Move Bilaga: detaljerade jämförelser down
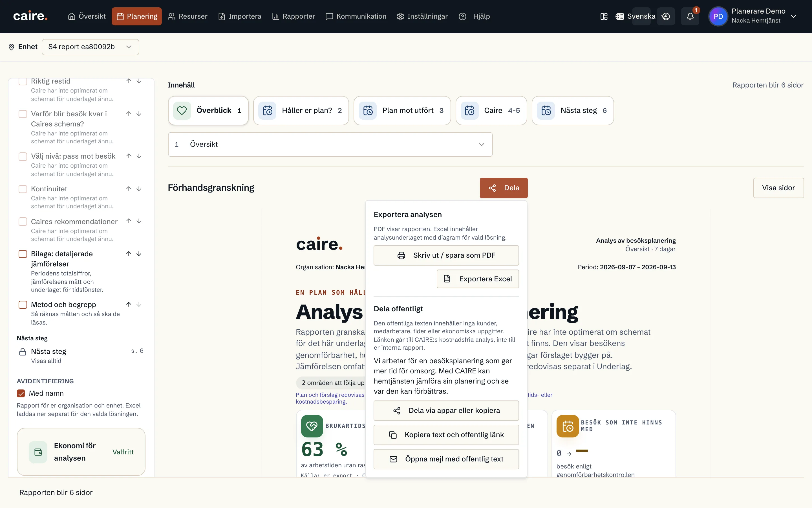The width and height of the screenshot is (812, 508). click(x=139, y=254)
